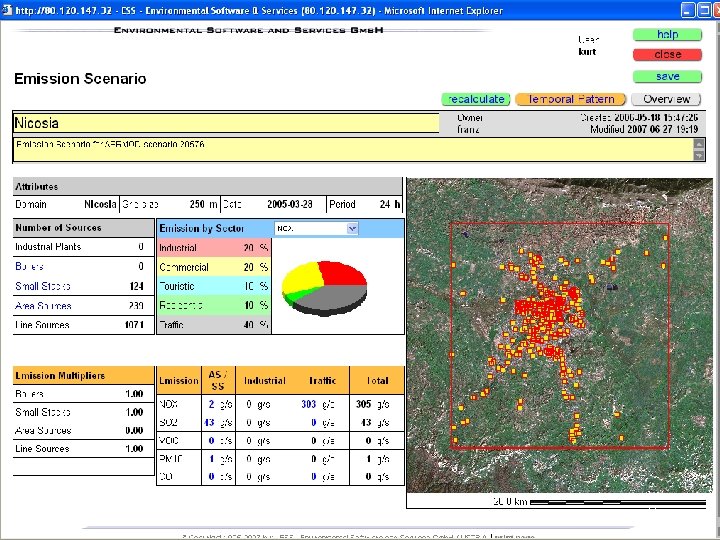
Task: Open the Temporal Pattern view
Action: coord(571,99)
